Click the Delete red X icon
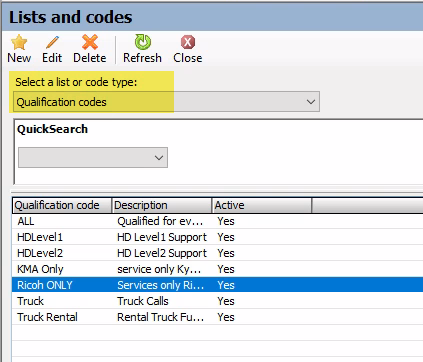The image size is (423, 362). pyautogui.click(x=90, y=42)
